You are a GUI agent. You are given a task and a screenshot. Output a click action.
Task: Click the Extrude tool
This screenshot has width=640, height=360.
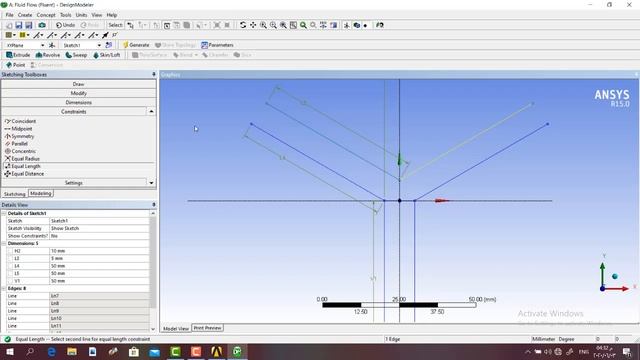coord(18,55)
